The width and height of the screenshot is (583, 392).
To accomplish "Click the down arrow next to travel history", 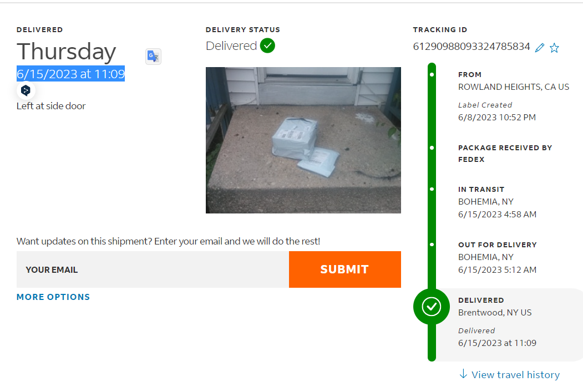I will tap(463, 374).
